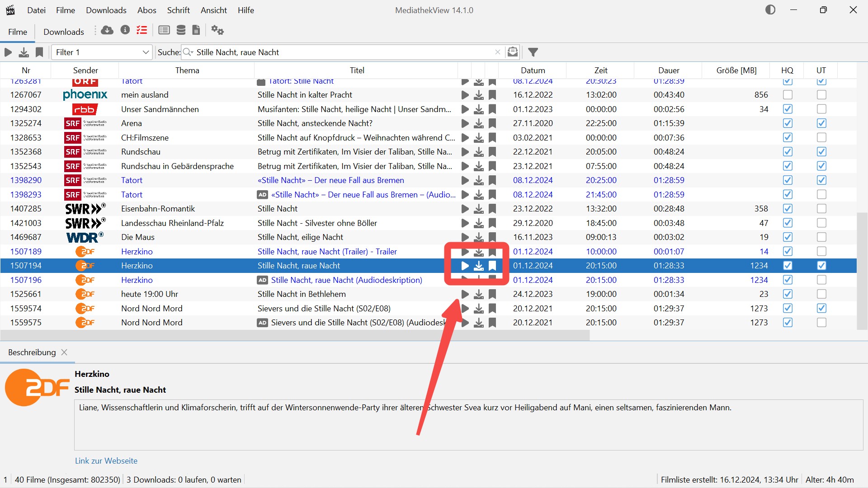Image resolution: width=868 pixels, height=488 pixels.
Task: Toggle HQ checkbox for CH:Filmszene row
Action: (788, 138)
